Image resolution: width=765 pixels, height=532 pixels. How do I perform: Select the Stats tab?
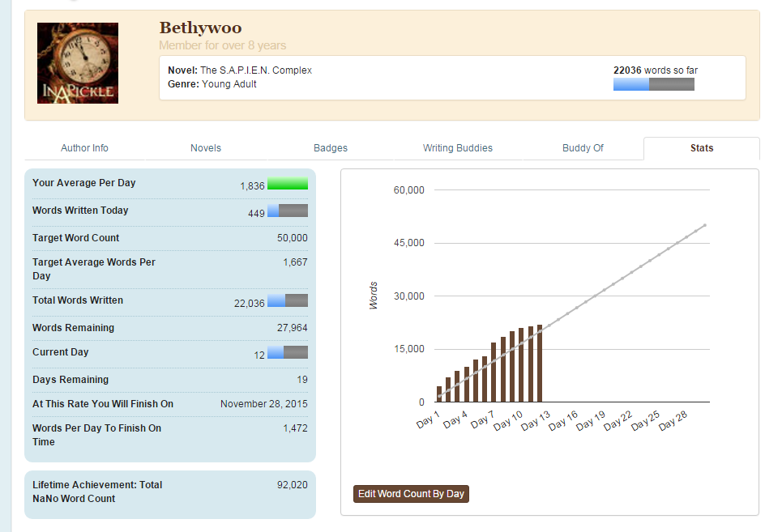point(702,148)
